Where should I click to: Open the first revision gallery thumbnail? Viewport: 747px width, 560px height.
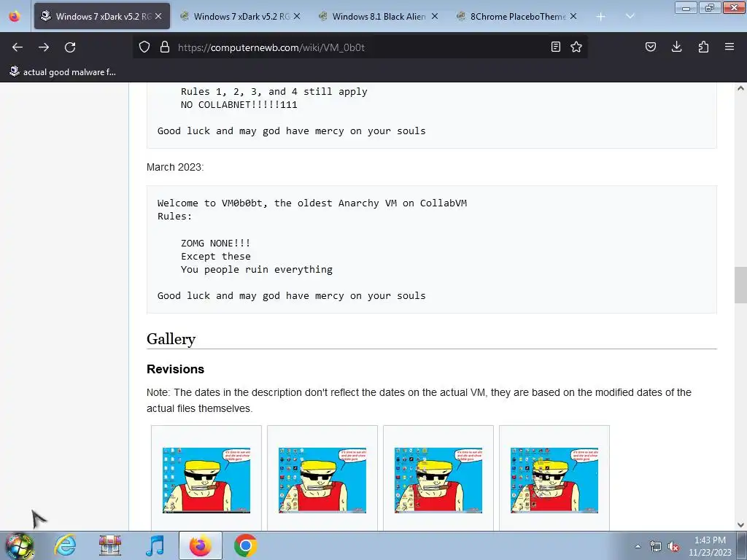[x=206, y=480]
